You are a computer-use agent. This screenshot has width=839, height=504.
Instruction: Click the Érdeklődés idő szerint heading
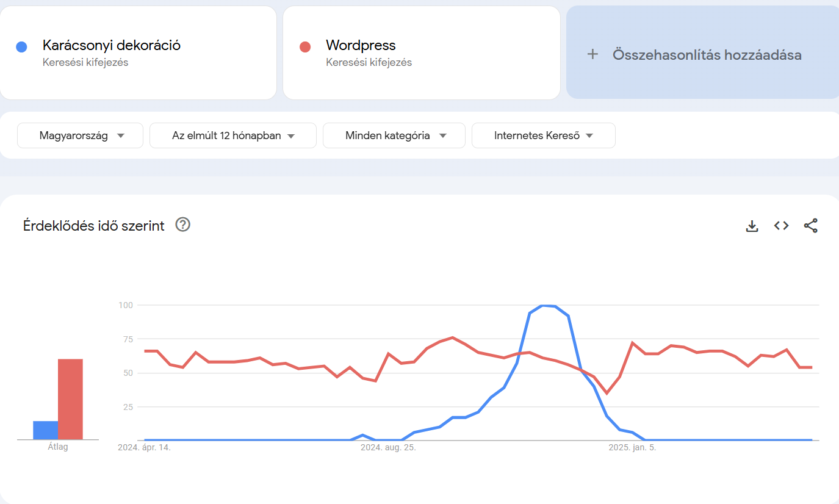pos(94,226)
